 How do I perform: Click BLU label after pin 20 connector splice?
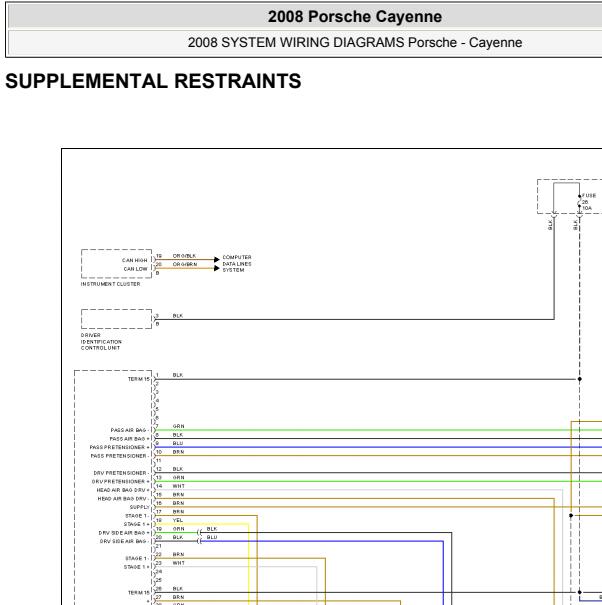coord(212,537)
